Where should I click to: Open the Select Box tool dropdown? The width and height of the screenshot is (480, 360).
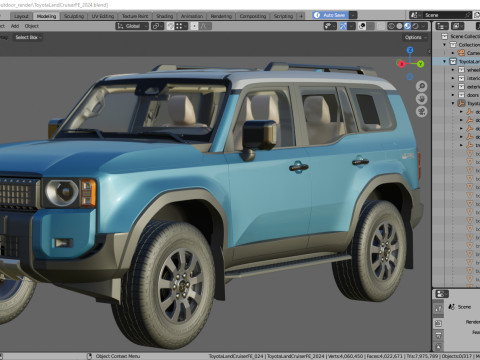pyautogui.click(x=28, y=37)
